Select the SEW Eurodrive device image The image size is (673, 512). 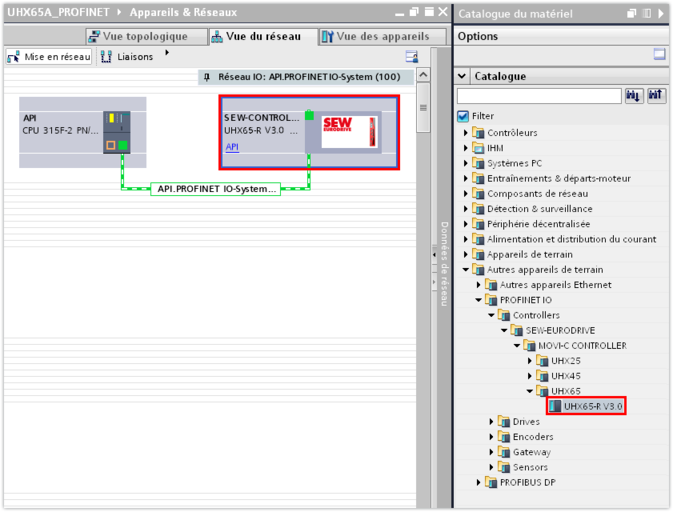(x=343, y=131)
